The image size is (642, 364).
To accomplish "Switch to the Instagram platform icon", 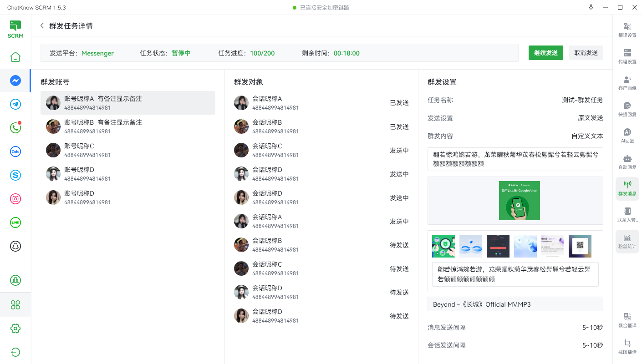I will 15,199.
